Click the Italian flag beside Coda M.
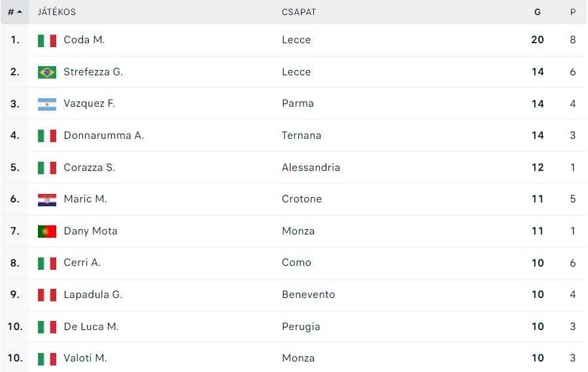 pyautogui.click(x=47, y=41)
